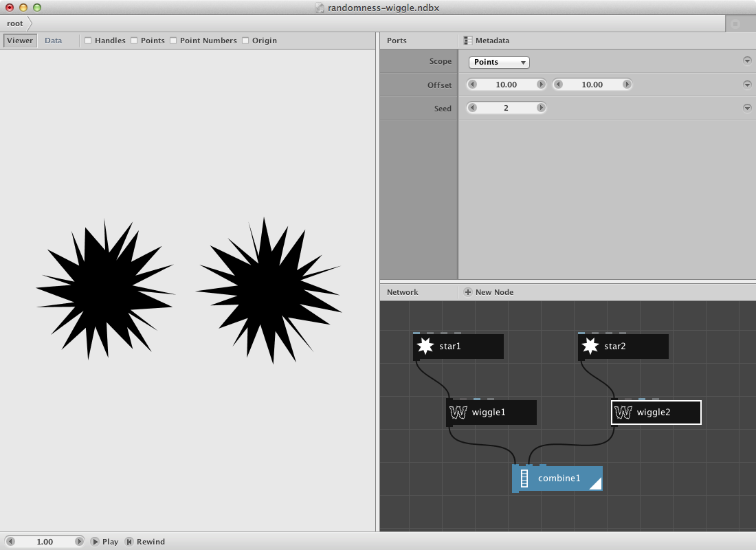Click the Play button label
This screenshot has height=550, width=756.
coord(110,542)
